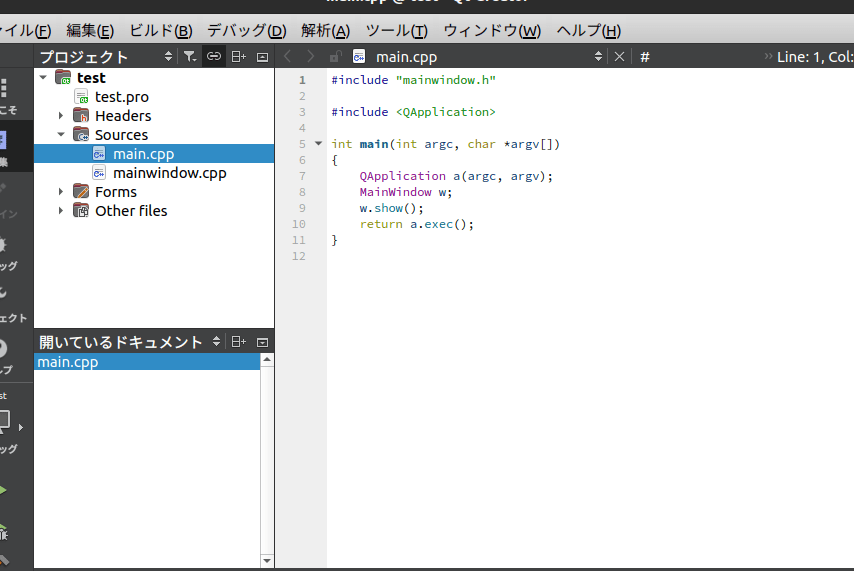Click the Build hammer icon in the sidebar

point(4,561)
